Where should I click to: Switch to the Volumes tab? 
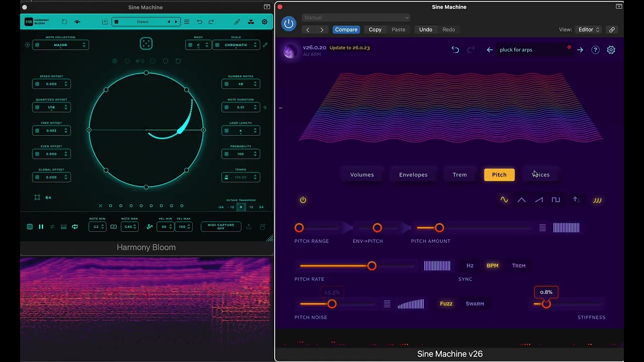(362, 174)
